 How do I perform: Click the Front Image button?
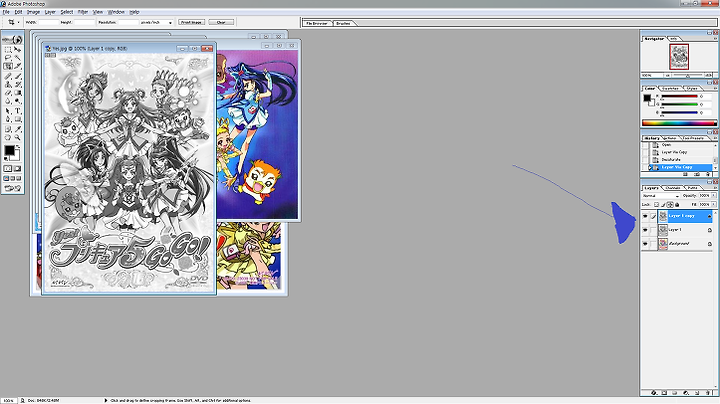tap(191, 22)
